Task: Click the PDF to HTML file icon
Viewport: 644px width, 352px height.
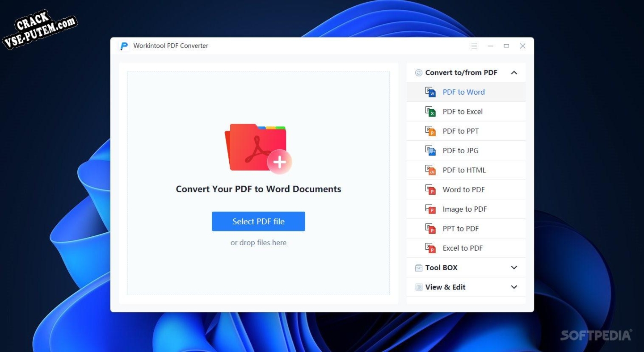Action: (430, 170)
